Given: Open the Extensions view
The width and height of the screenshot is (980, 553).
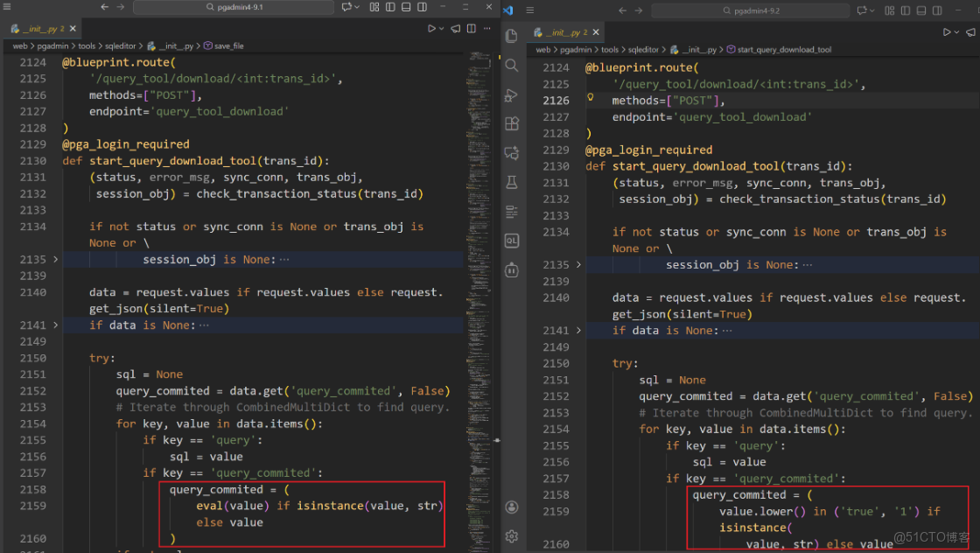Looking at the screenshot, I should [512, 123].
